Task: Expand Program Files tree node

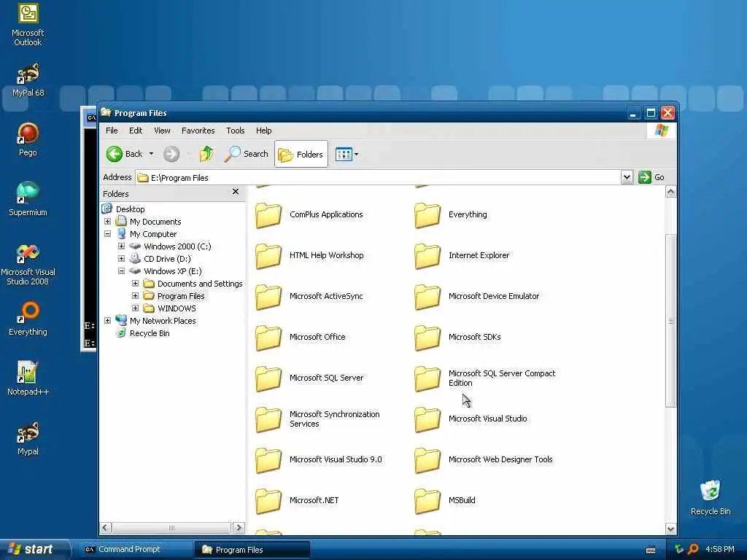Action: click(x=135, y=296)
